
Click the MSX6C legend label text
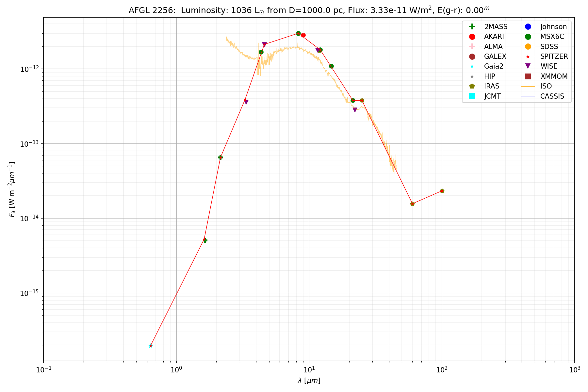coord(552,37)
